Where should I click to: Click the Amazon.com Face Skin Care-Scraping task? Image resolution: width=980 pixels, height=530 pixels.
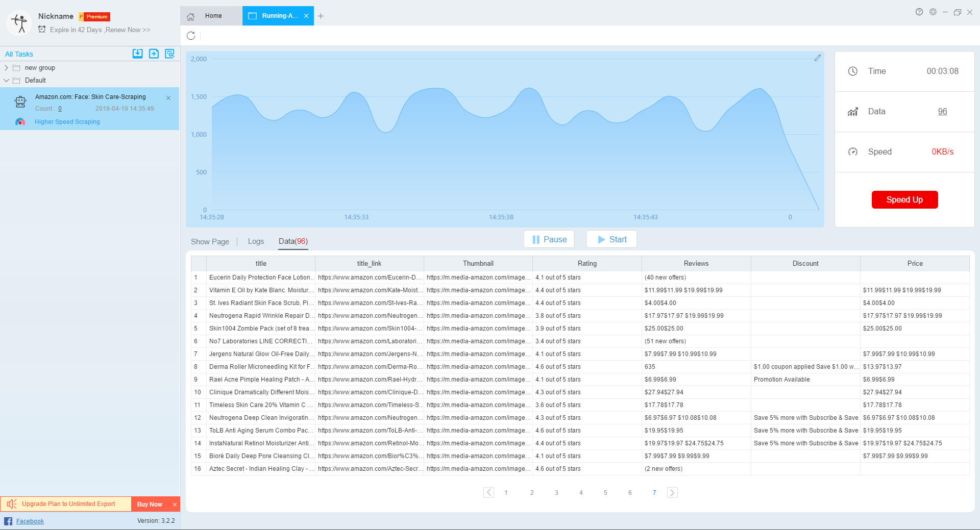(x=90, y=108)
